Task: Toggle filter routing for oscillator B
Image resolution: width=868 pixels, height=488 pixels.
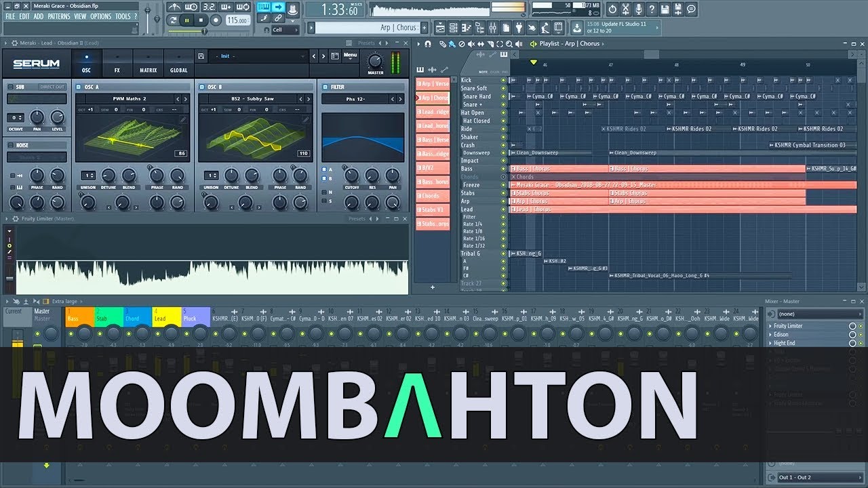Action: coord(325,178)
